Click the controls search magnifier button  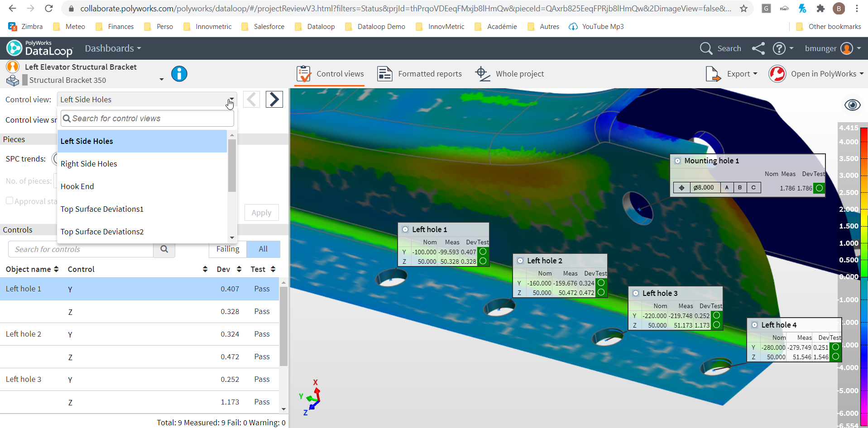(164, 249)
